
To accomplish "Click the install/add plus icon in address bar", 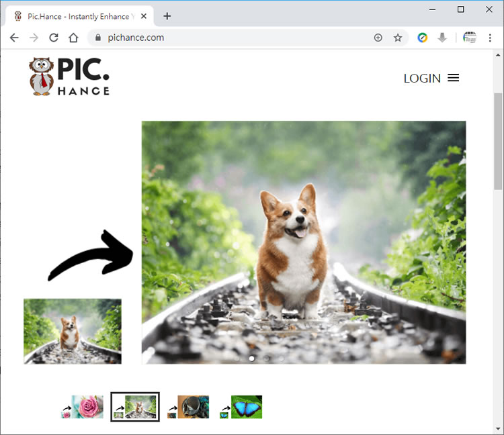I will [378, 38].
